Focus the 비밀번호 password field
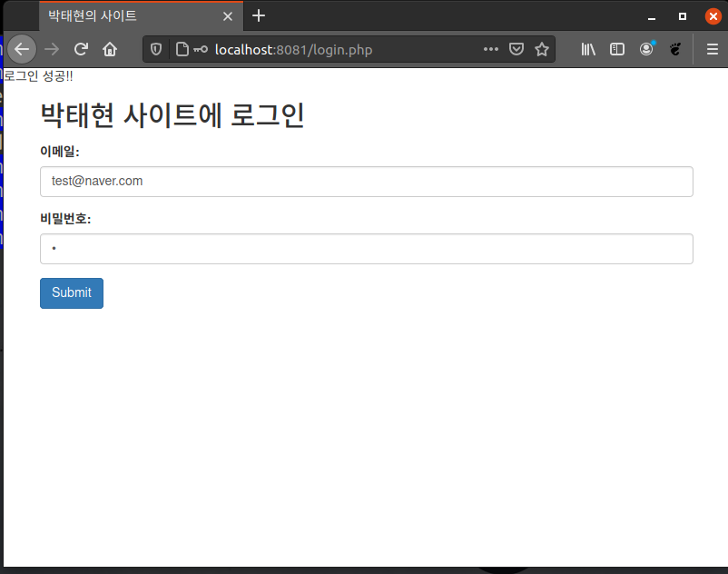728x574 pixels. pyautogui.click(x=367, y=249)
